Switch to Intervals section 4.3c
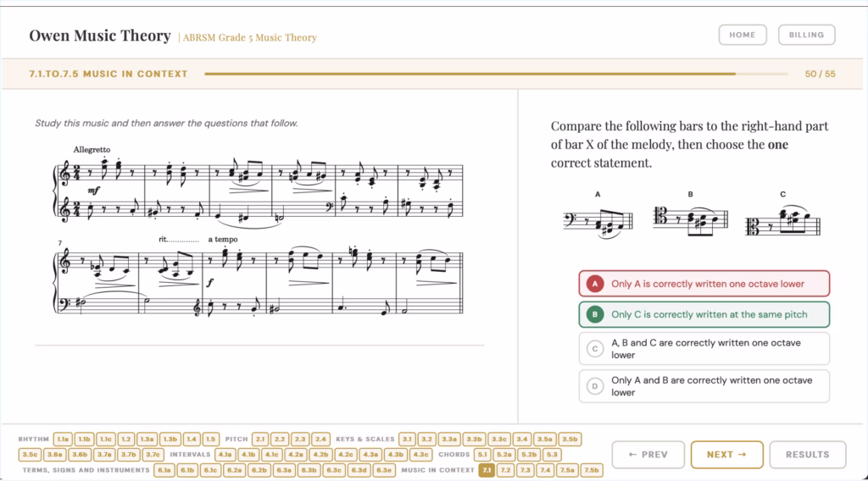The width and height of the screenshot is (868, 481). [420, 455]
